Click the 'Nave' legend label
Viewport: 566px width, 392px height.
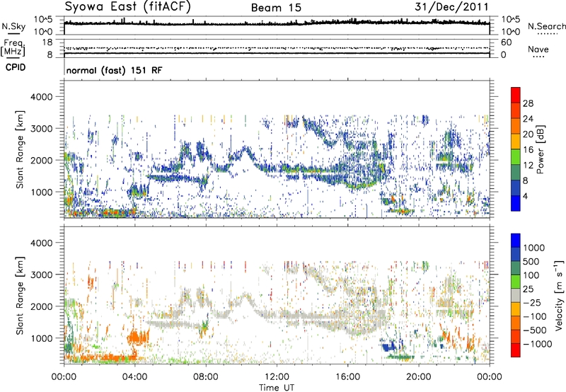[x=538, y=49]
